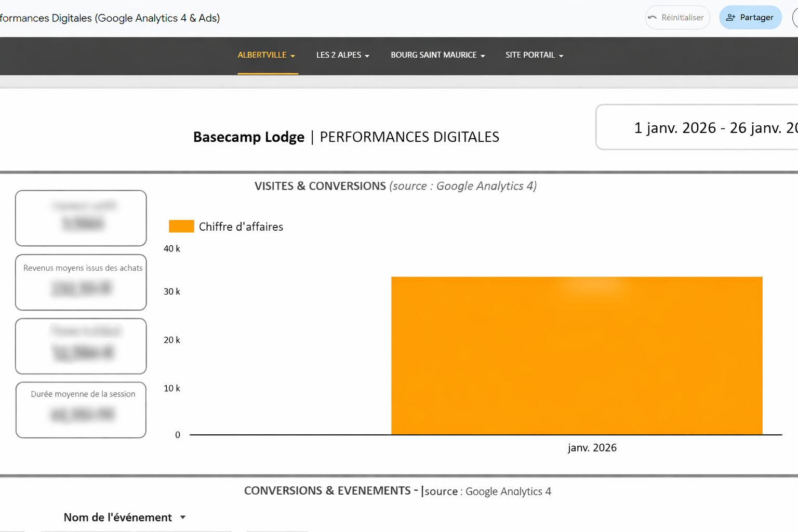Click the orange revenue bar in chart
The height and width of the screenshot is (532, 798).
(577, 356)
